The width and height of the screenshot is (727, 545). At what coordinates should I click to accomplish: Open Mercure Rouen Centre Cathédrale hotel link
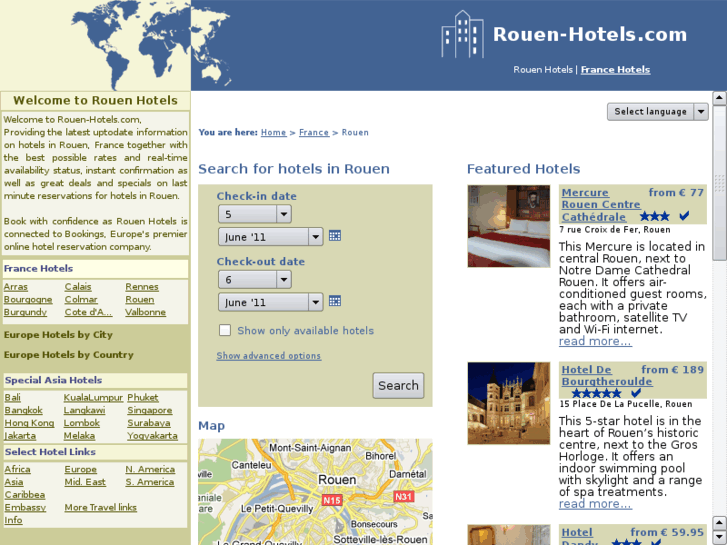tap(601, 205)
